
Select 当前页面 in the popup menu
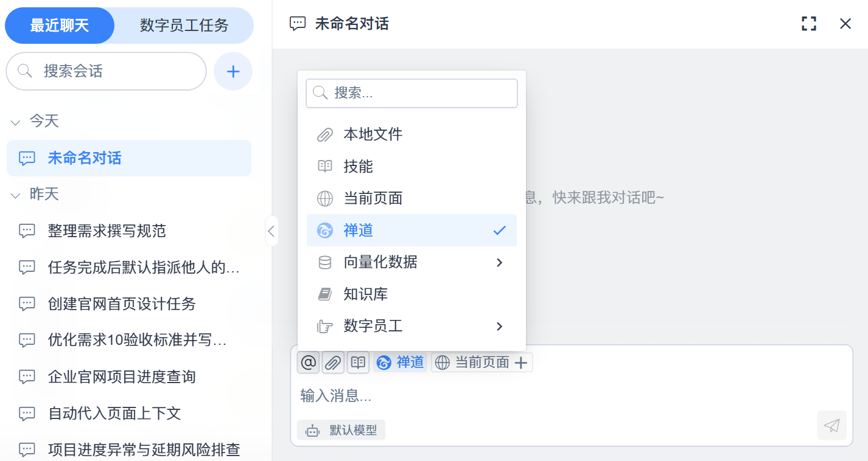pyautogui.click(x=411, y=198)
